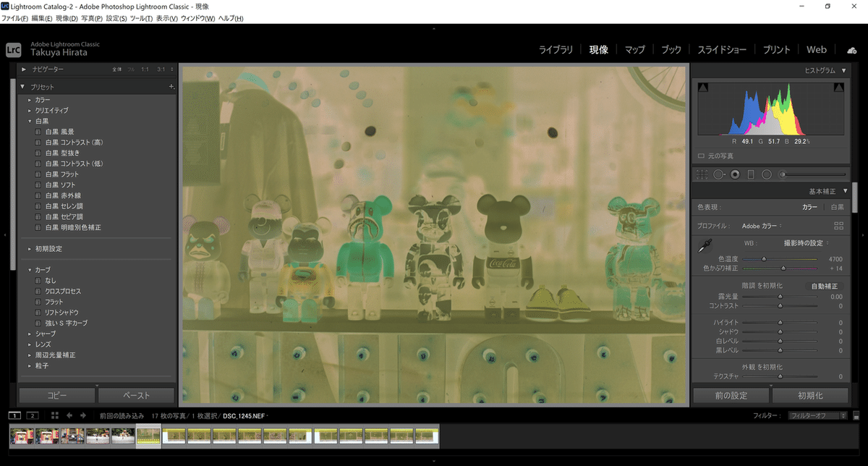Select main window display button 1

[15, 416]
